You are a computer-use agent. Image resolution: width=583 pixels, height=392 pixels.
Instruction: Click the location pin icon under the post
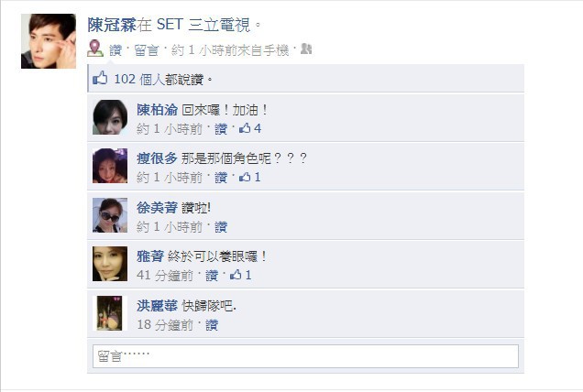coord(95,49)
